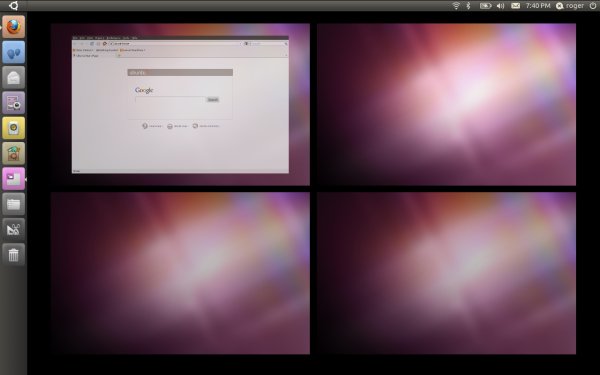Open the 7:40 PM clock menu
The height and width of the screenshot is (375, 600).
[538, 5]
